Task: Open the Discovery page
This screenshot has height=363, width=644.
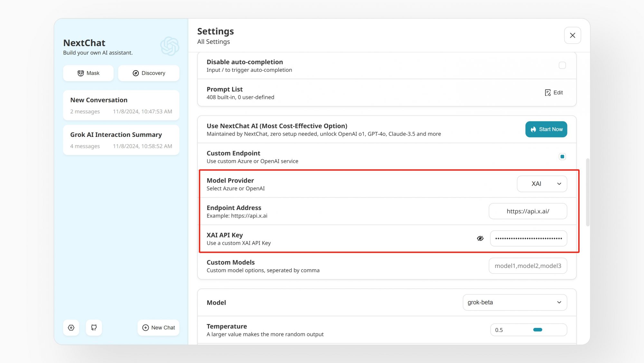Action: 148,73
